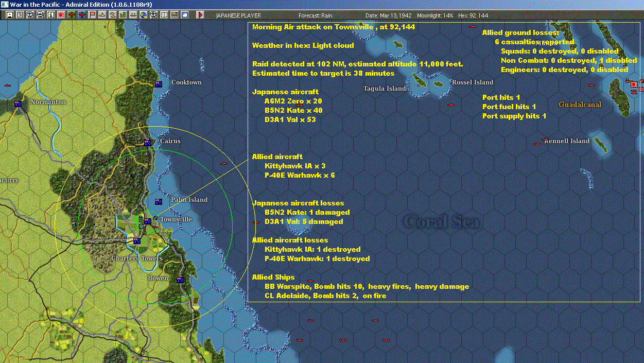Click the 'Forecast: Rain' status text
This screenshot has width=644, height=363.
(x=316, y=15)
